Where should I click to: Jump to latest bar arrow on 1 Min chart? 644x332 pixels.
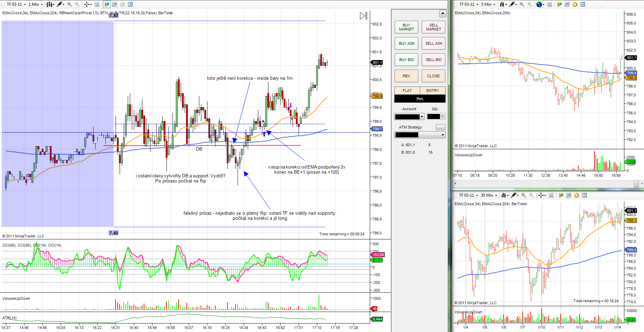click(x=363, y=16)
